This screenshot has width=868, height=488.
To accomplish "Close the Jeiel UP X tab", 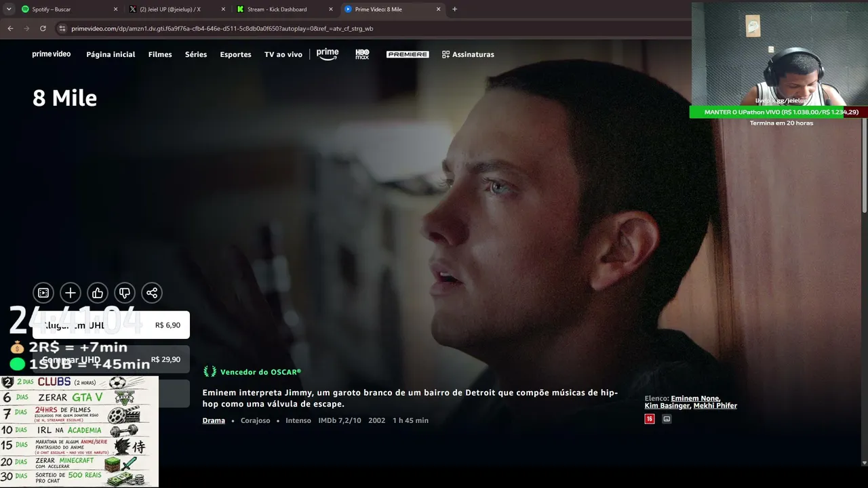I will pyautogui.click(x=223, y=9).
